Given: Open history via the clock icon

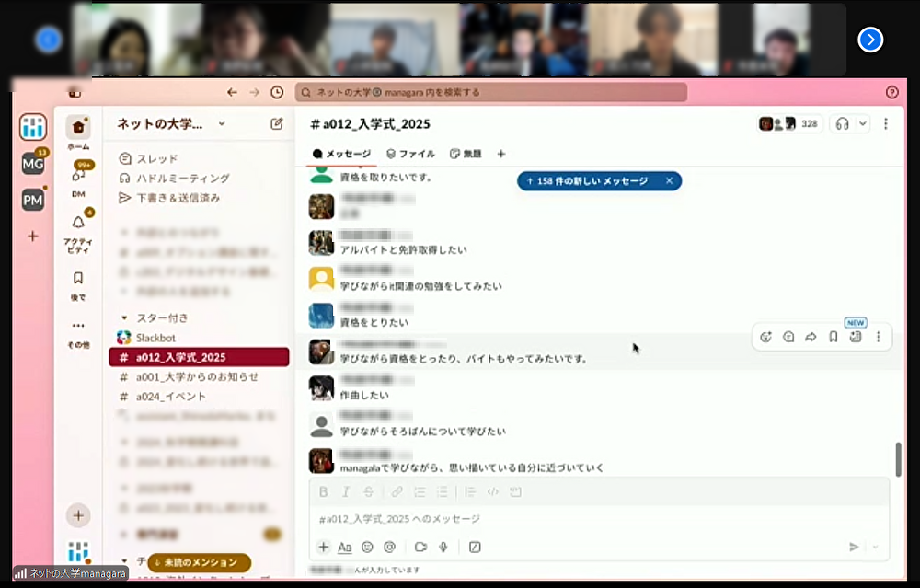Looking at the screenshot, I should (277, 92).
